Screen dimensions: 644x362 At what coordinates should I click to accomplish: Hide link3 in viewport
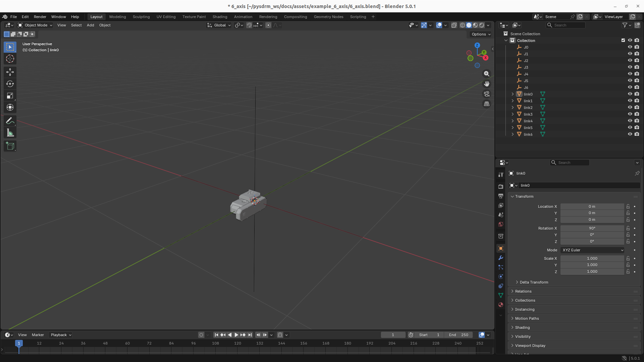point(630,114)
